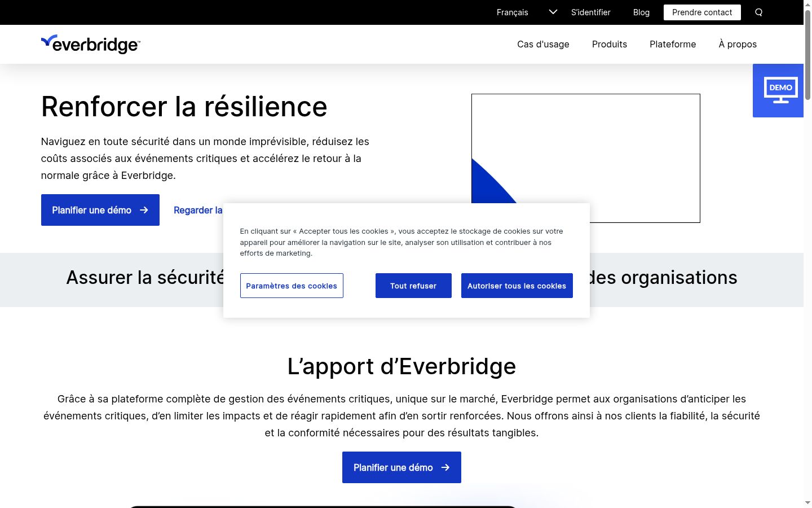Viewport: 812px width, 508px height.
Task: Click Autoriser tous les cookies
Action: pyautogui.click(x=517, y=286)
